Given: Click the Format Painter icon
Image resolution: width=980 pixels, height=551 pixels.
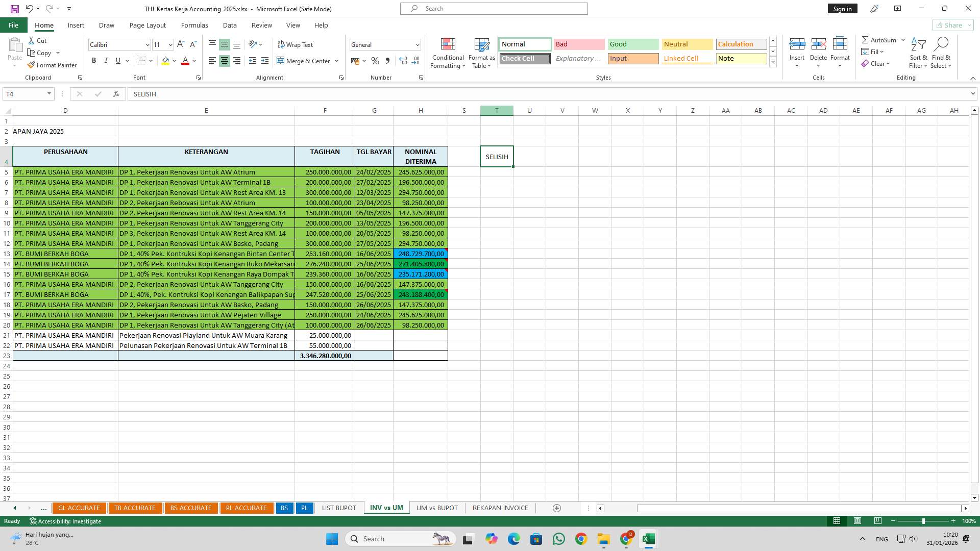Looking at the screenshot, I should coord(32,65).
